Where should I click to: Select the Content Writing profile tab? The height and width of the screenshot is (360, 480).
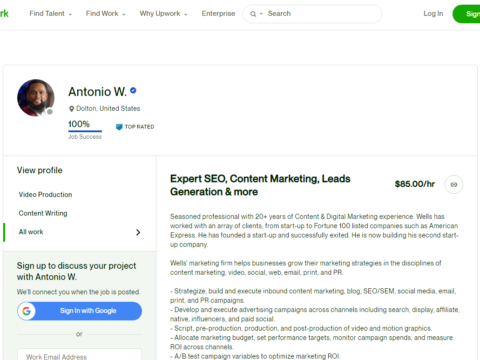tap(43, 213)
